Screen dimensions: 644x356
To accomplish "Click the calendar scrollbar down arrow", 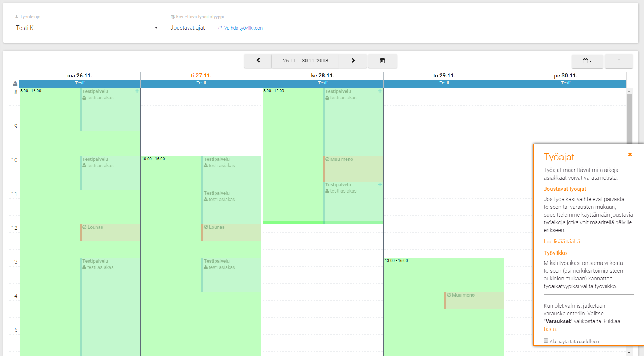I will 630,353.
